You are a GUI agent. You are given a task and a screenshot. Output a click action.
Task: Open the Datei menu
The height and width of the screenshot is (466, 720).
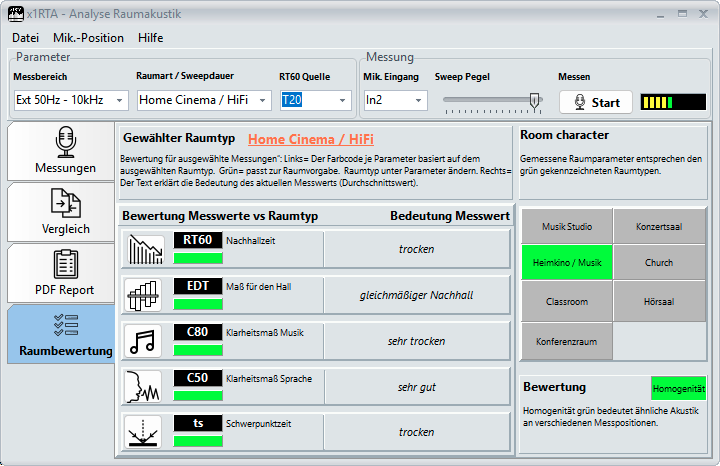(25, 38)
